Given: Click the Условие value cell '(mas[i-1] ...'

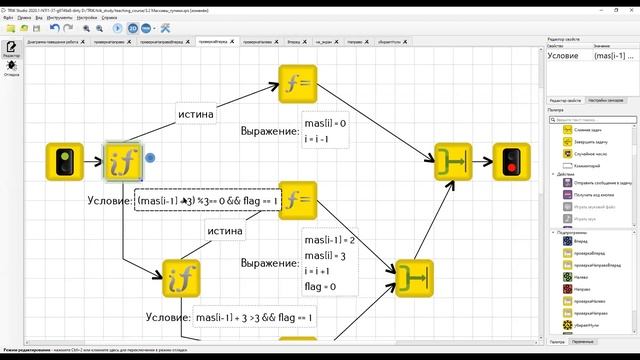Looking at the screenshot, I should click(x=614, y=56).
